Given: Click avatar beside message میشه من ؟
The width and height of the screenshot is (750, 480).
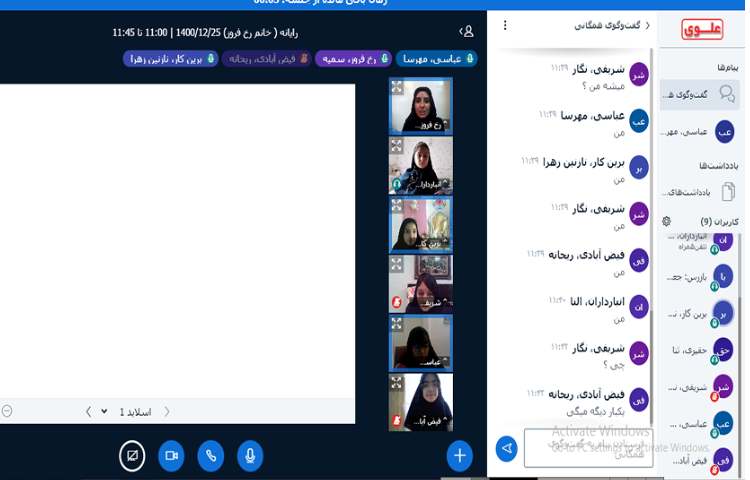Looking at the screenshot, I should [x=639, y=75].
